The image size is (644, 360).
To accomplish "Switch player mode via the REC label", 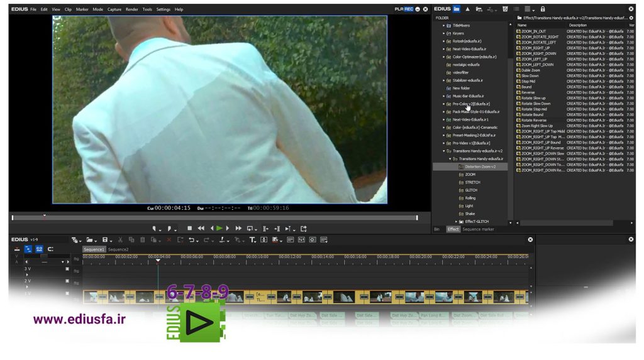I will pyautogui.click(x=409, y=9).
